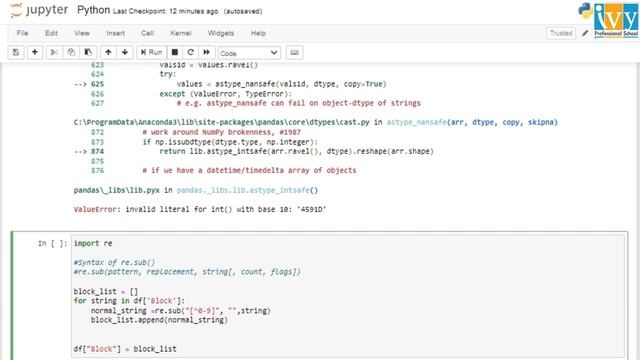This screenshot has height=360, width=640.
Task: Click the Jupyter logo
Action: [x=39, y=10]
